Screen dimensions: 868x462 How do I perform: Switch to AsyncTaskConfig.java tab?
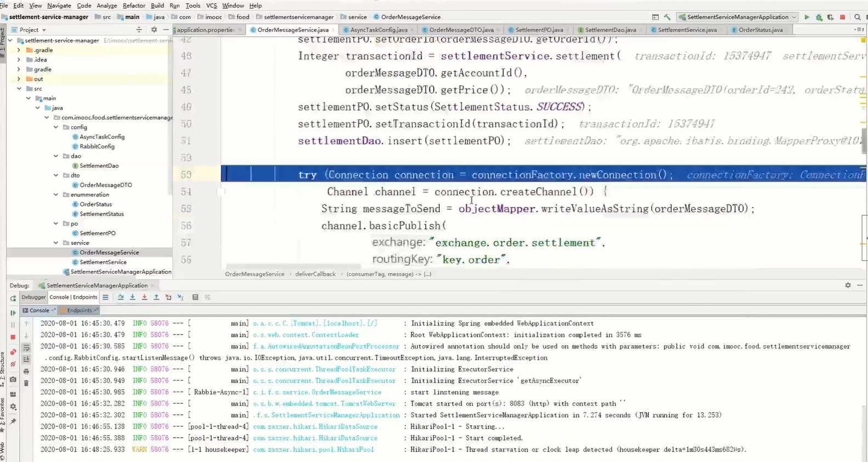(x=379, y=30)
